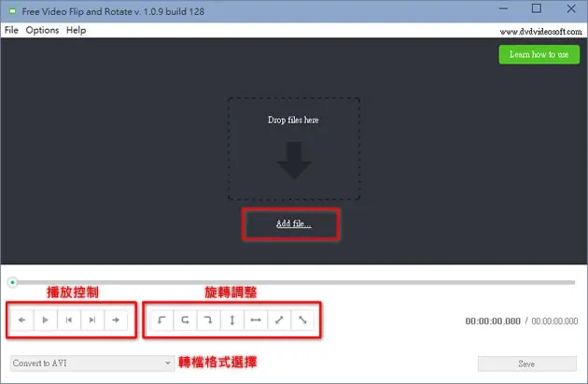
Task: Click the timeline slider handle
Action: (x=12, y=282)
